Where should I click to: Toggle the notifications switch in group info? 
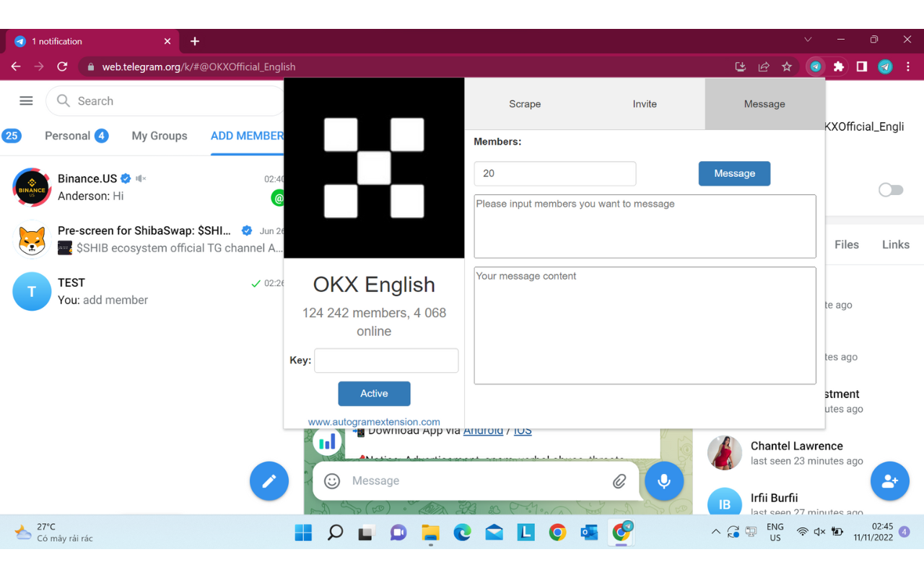[891, 190]
